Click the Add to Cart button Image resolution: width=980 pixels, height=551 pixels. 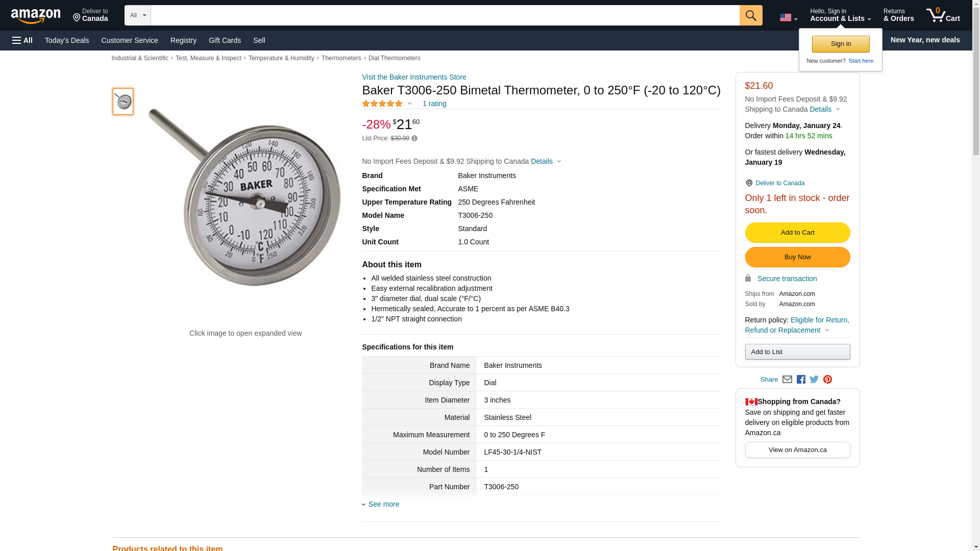click(x=797, y=233)
